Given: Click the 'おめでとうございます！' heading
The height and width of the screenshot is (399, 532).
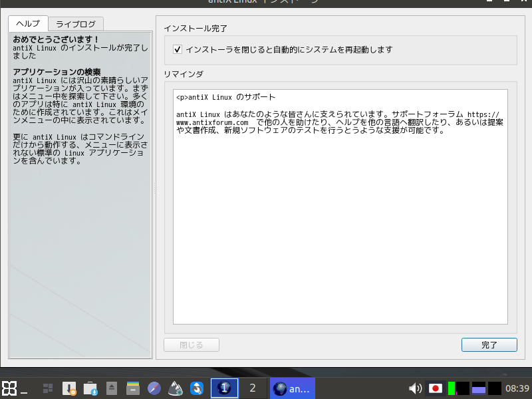Looking at the screenshot, I should (x=57, y=39).
